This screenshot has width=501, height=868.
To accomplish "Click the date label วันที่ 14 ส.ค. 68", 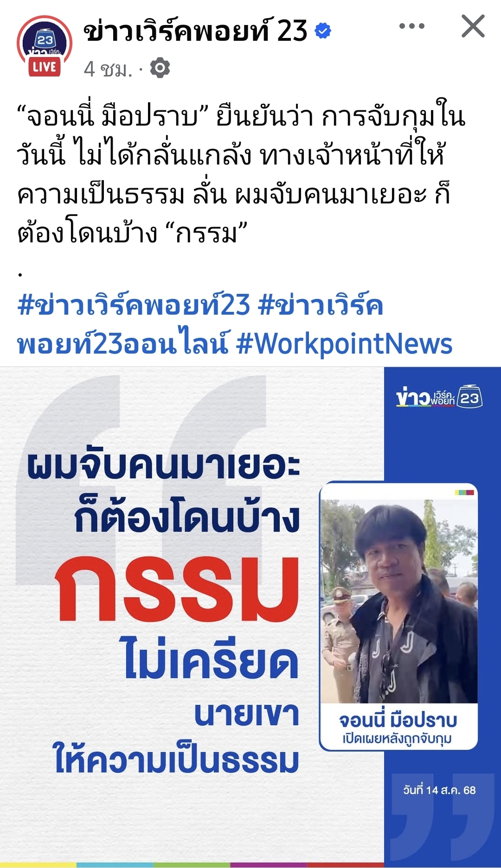I will [x=439, y=791].
